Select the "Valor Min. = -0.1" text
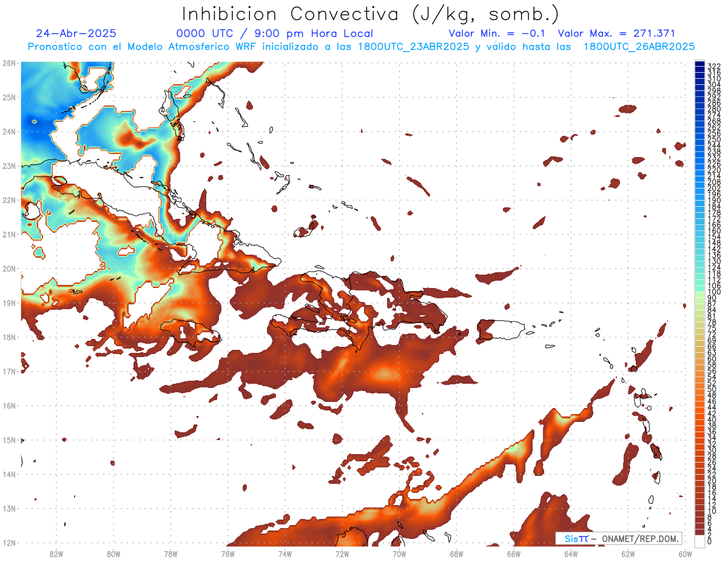The width and height of the screenshot is (728, 562). pyautogui.click(x=497, y=34)
